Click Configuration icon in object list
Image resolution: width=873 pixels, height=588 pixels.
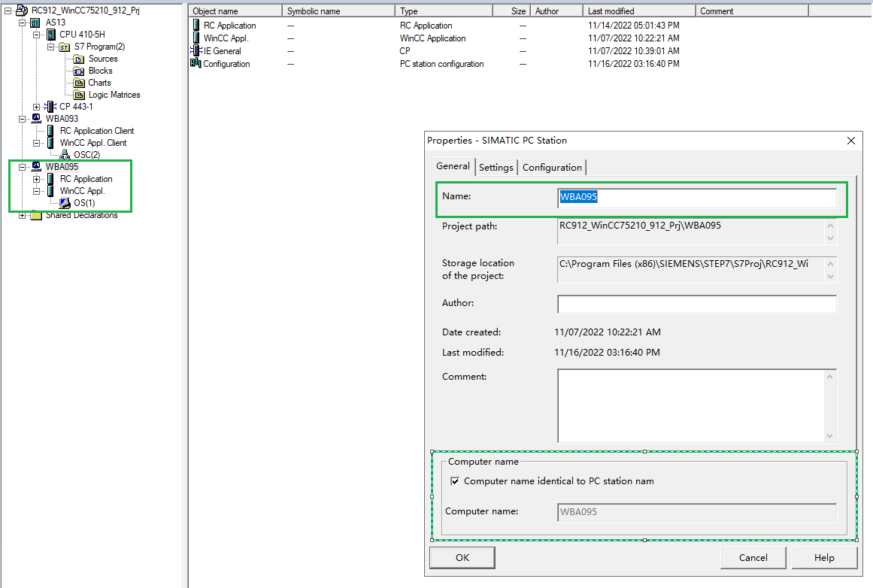[196, 63]
